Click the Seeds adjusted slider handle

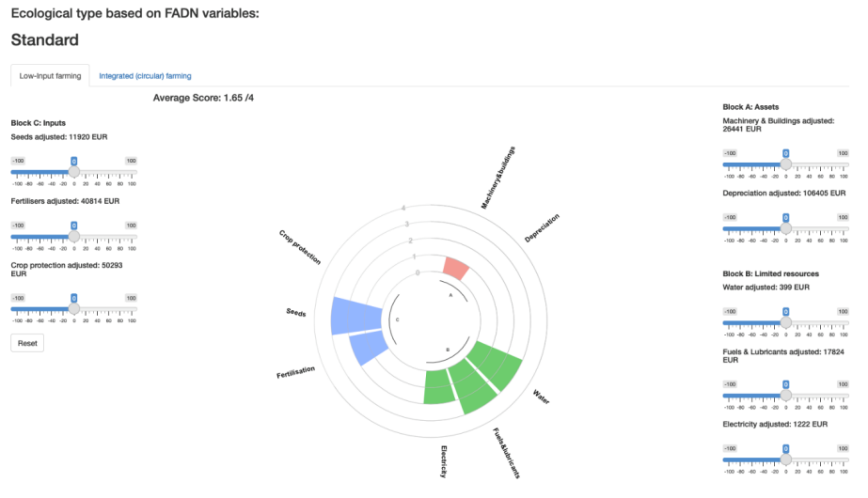pos(73,172)
